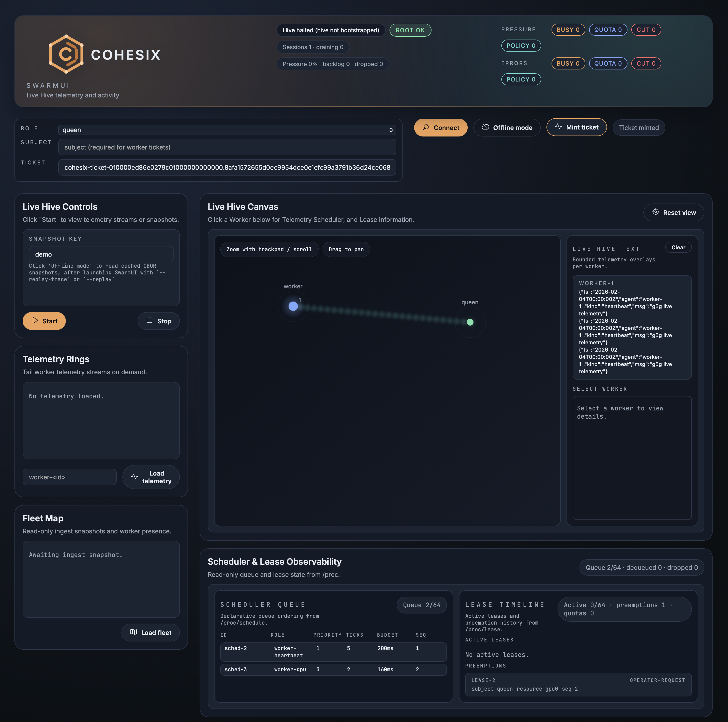Screen dimensions: 728x722
Task: Click into the Subject input field
Action: 227,147
